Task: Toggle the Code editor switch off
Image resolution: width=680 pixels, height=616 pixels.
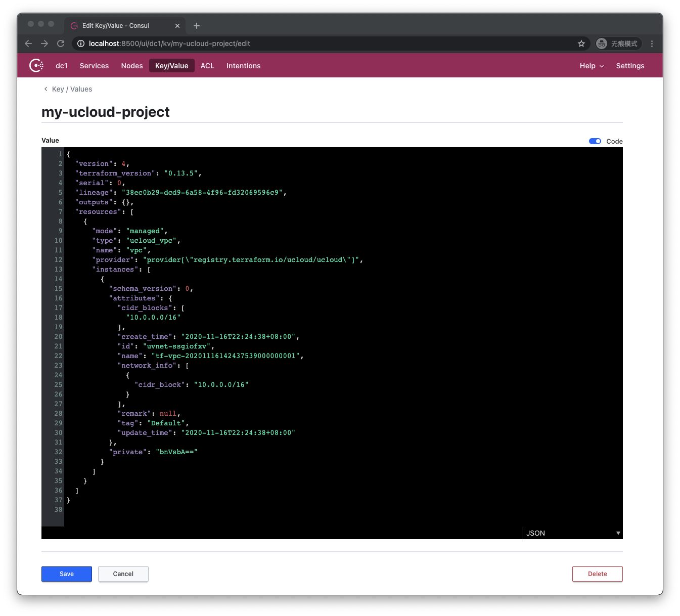Action: pos(595,141)
